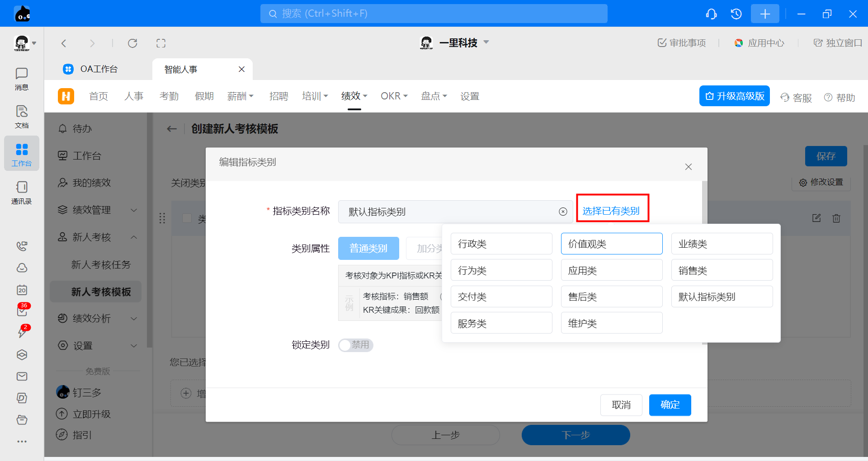Click the edit pencil icon in category row
The image size is (868, 461).
(x=816, y=218)
